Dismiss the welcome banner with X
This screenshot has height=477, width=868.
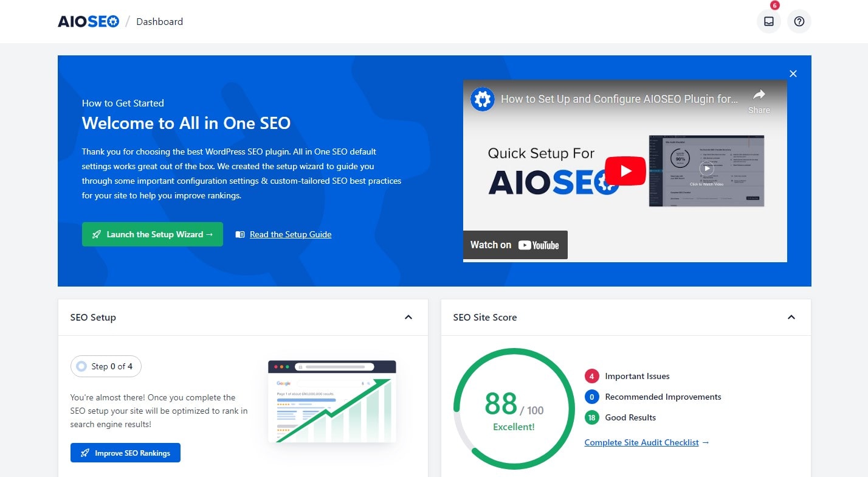pyautogui.click(x=793, y=74)
